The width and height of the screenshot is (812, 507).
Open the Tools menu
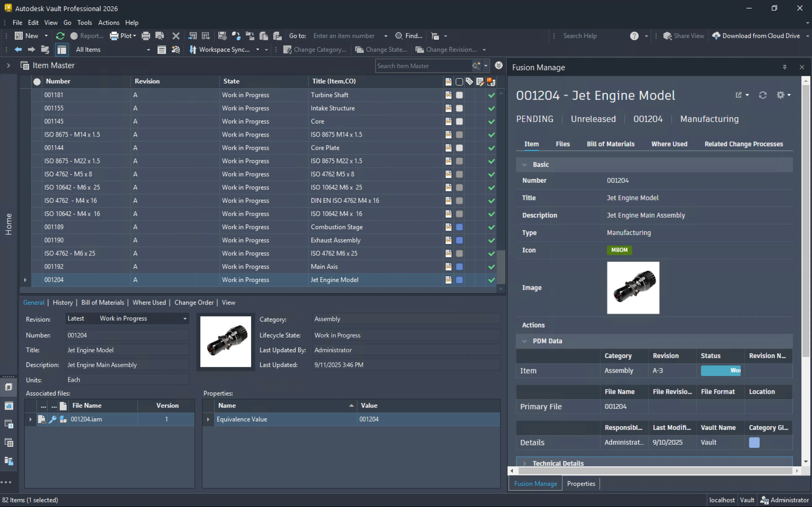(x=84, y=22)
